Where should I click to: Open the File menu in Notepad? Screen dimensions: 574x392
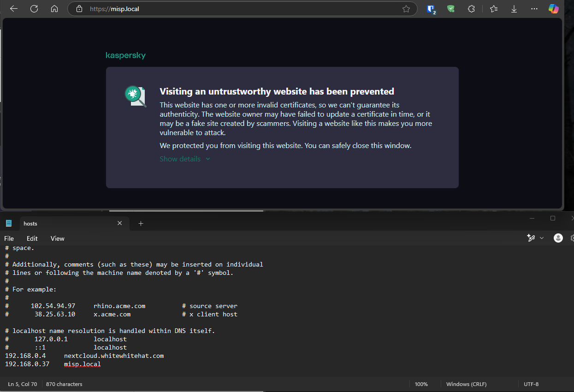click(x=9, y=238)
